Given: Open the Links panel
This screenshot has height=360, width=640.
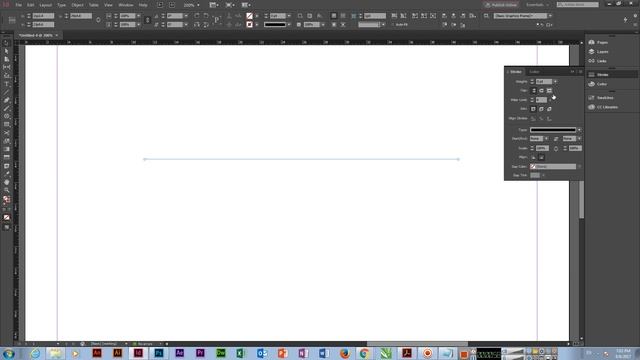Looking at the screenshot, I should click(598, 61).
